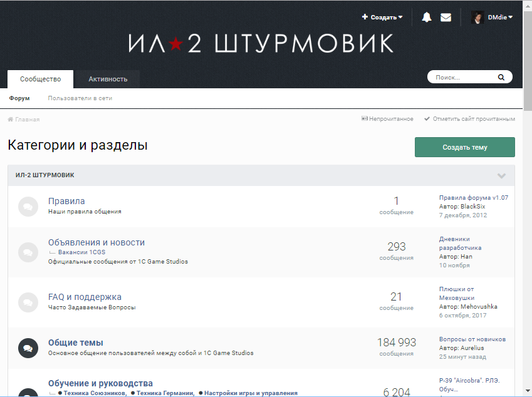Open the DMdie user account dropdown

500,17
